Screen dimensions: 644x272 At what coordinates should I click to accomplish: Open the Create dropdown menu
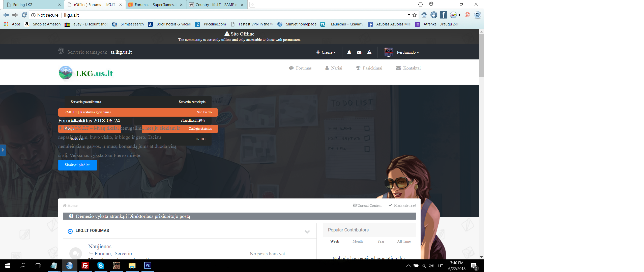326,52
